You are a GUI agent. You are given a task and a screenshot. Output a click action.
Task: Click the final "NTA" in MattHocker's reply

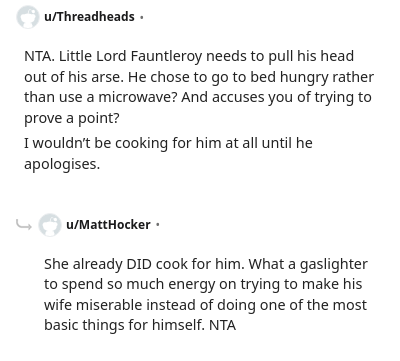click(223, 325)
